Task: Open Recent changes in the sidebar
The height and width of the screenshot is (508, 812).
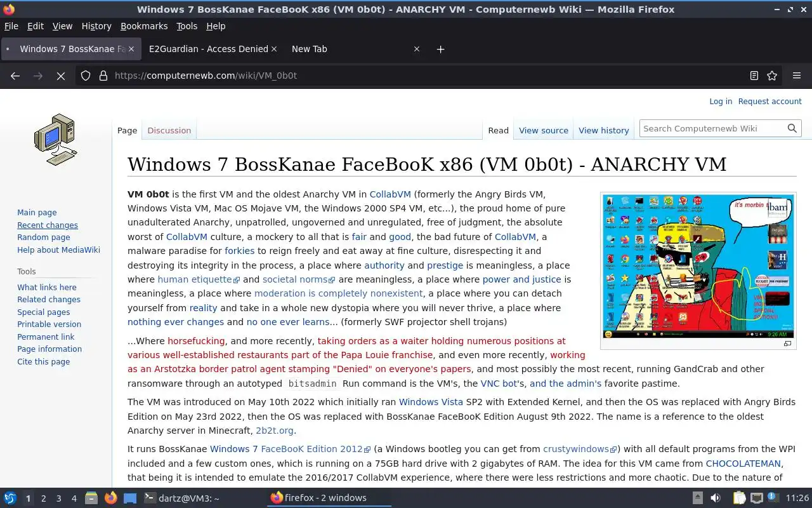Action: [x=48, y=225]
